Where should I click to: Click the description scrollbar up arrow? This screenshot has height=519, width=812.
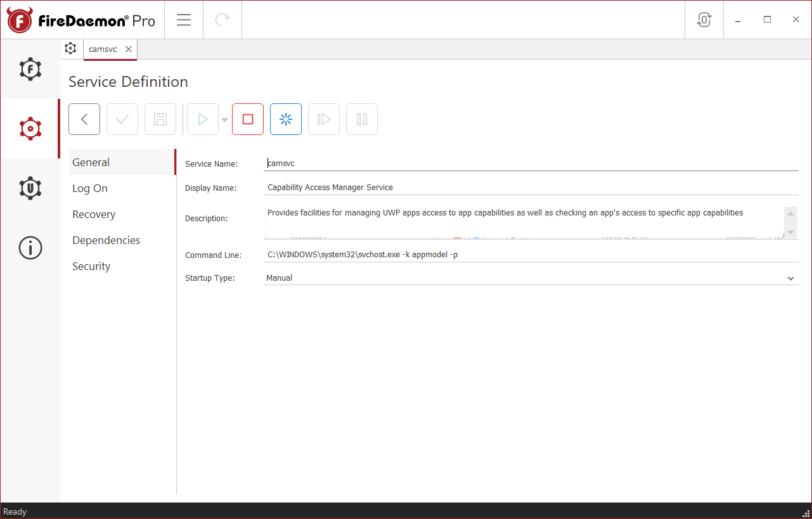[x=790, y=214]
